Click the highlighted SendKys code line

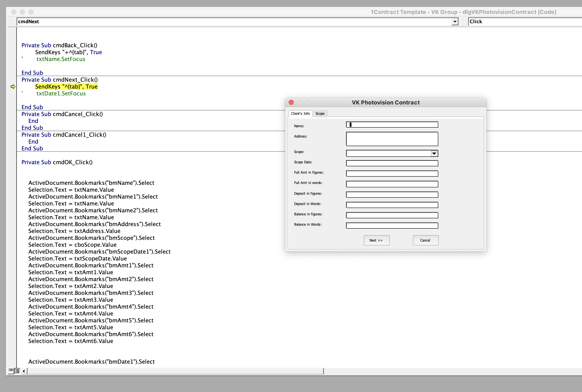pos(66,86)
